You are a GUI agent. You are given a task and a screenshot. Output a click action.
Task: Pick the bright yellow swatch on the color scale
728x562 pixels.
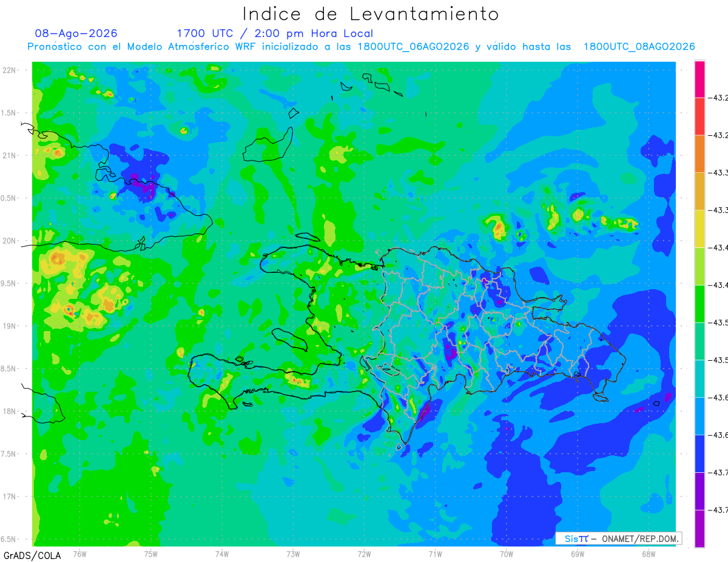click(x=699, y=229)
